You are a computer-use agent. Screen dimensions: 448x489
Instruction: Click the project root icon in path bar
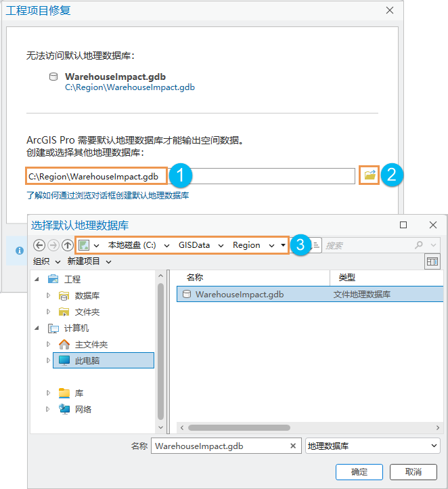[84, 245]
